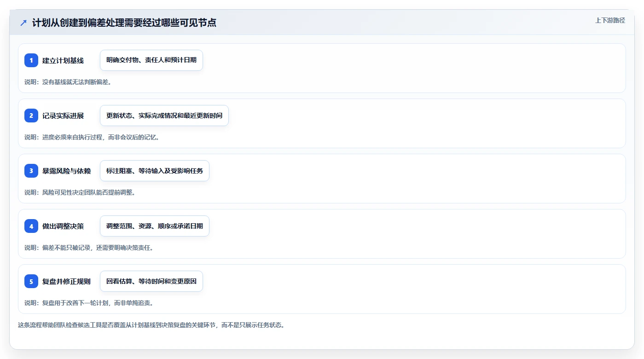This screenshot has height=359, width=644.
Task: Select the 暴露风险与依赖 step title
Action: [x=66, y=171]
